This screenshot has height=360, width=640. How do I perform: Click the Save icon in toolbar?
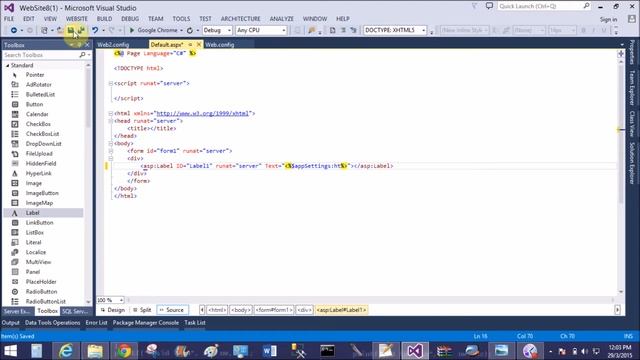[x=71, y=30]
